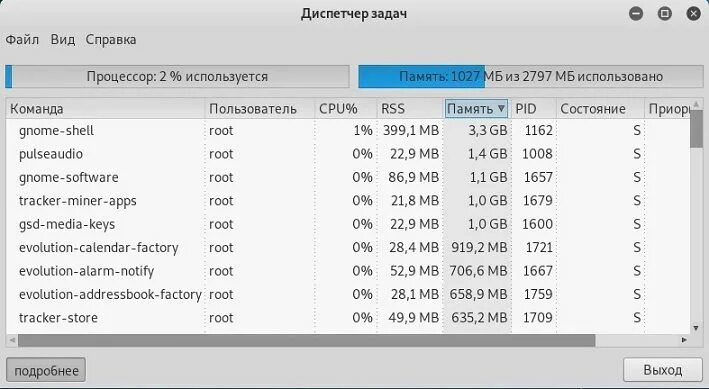
Task: Open the Файл menu
Action: click(x=22, y=39)
